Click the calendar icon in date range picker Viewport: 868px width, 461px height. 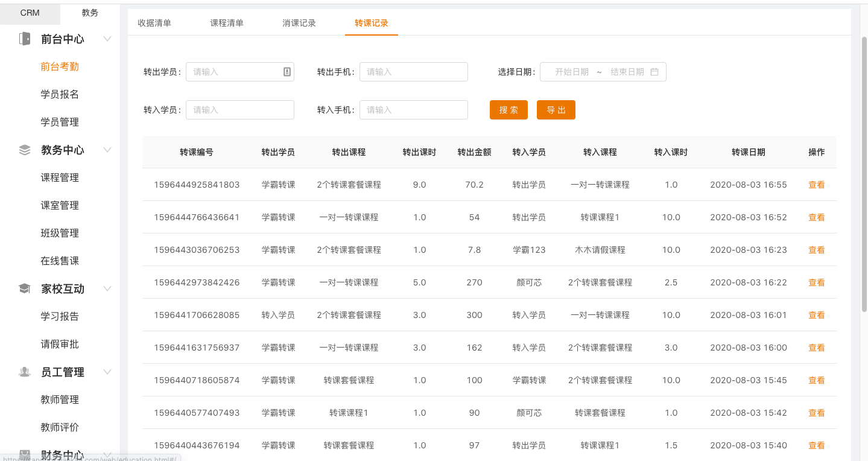coord(654,72)
